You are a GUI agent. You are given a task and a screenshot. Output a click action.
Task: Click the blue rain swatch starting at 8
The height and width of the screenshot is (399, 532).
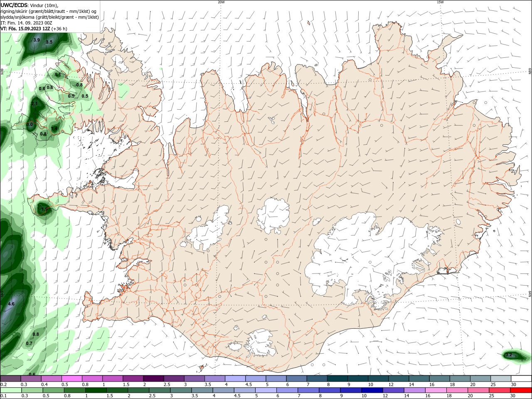[330, 390]
